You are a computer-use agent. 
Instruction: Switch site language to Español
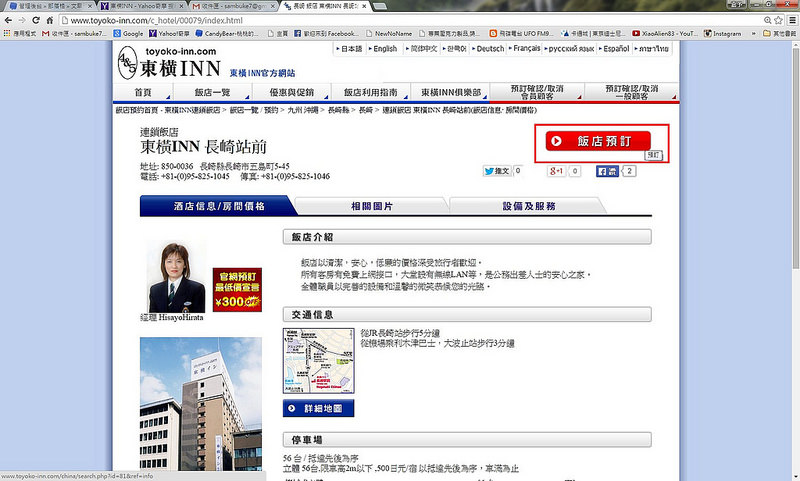pos(616,48)
